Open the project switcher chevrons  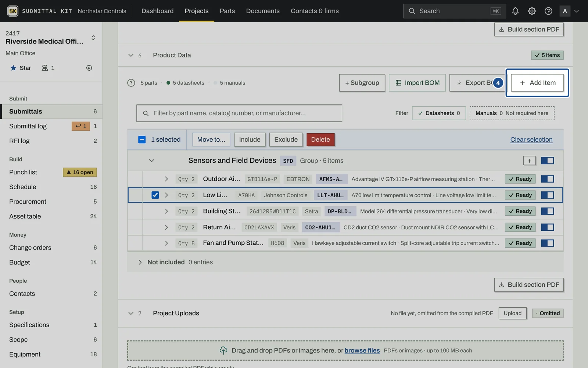point(93,38)
